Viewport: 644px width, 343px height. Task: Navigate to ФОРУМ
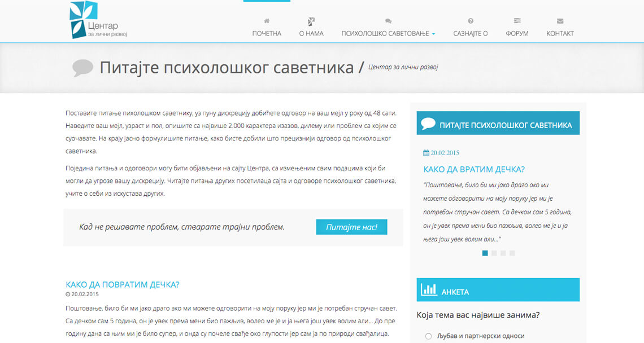click(517, 34)
